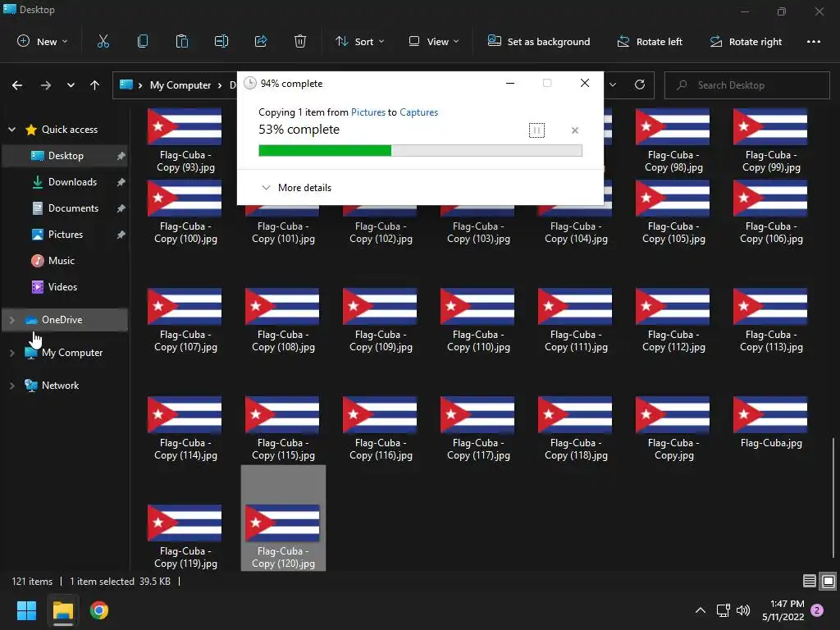The image size is (840, 630).
Task: Click the Delete trash icon
Action: coord(300,41)
